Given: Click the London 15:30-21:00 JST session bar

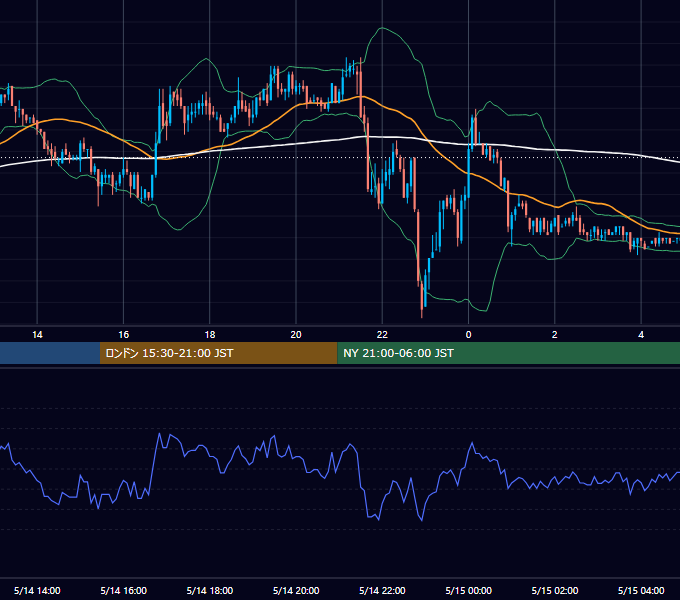Looking at the screenshot, I should [219, 353].
